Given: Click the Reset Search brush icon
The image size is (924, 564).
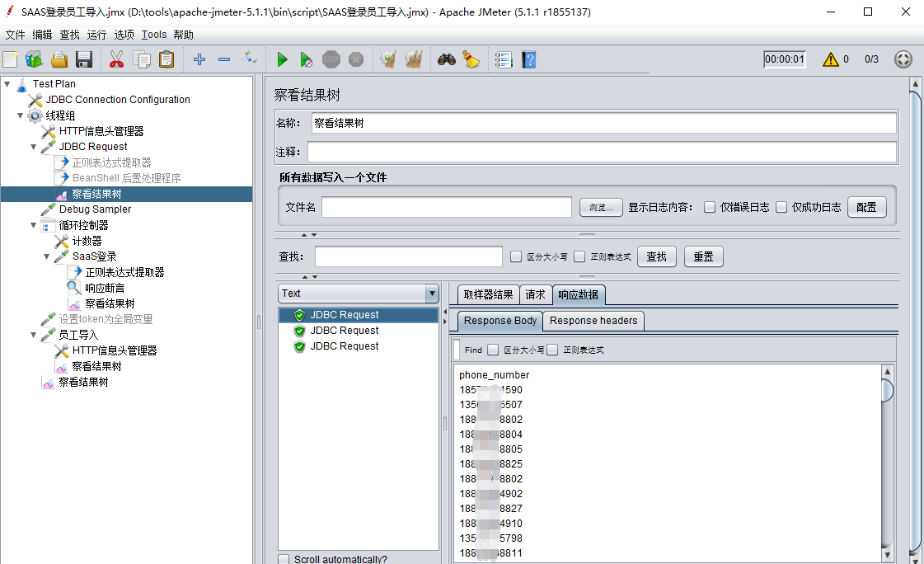Looking at the screenshot, I should pos(471,59).
